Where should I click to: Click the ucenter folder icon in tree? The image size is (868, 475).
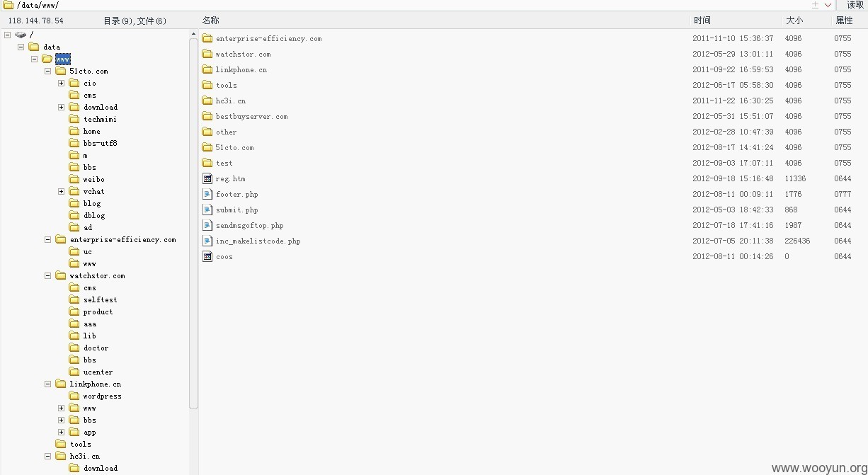[74, 372]
